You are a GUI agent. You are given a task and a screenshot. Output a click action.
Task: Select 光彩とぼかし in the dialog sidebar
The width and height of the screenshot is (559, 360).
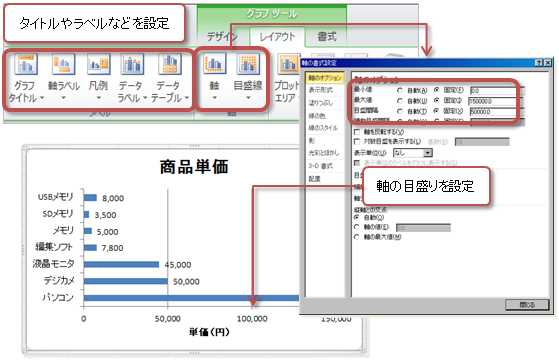pyautogui.click(x=324, y=153)
